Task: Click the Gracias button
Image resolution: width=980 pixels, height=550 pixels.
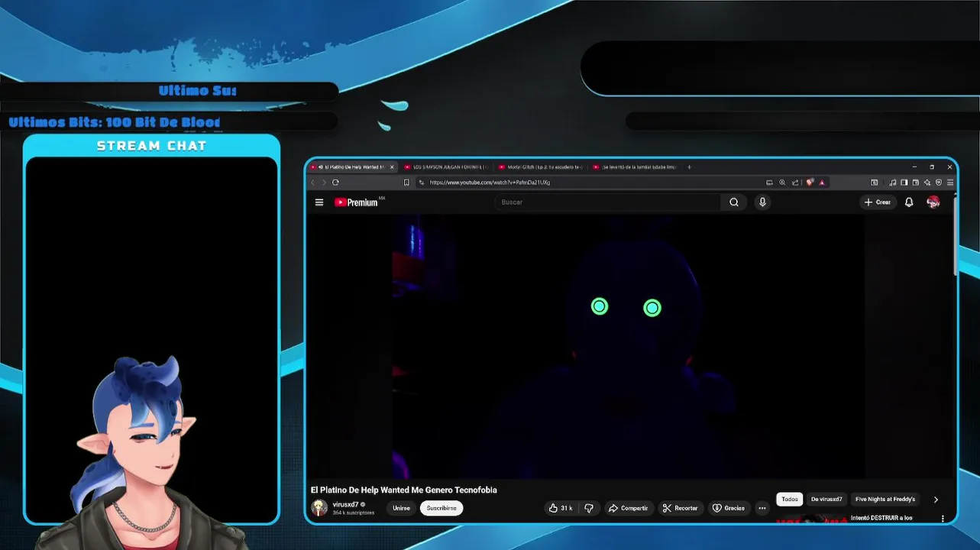Action: click(x=729, y=508)
